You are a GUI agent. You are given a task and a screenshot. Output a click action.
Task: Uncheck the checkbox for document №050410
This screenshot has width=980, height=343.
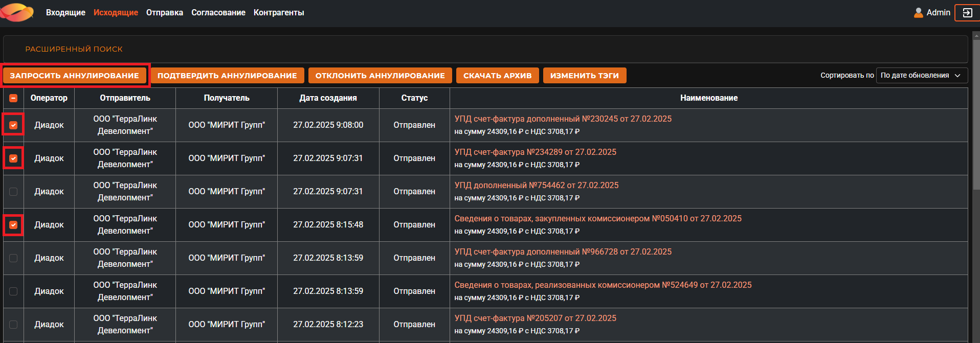(x=13, y=225)
